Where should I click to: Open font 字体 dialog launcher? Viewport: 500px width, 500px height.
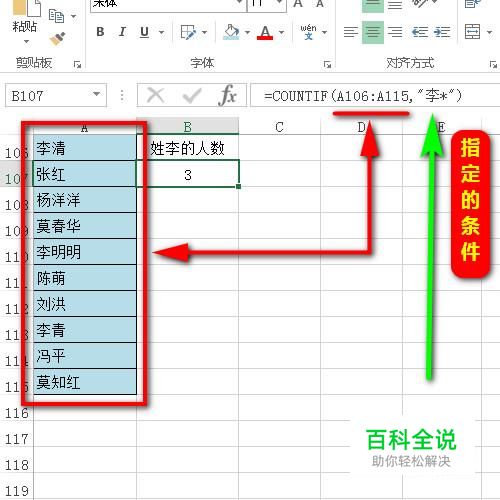327,64
